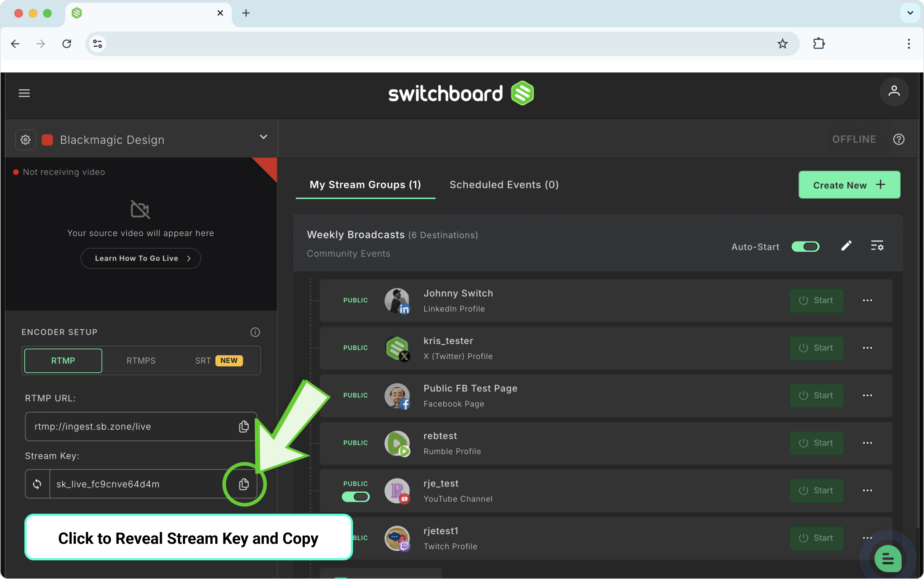Select RTMPS encoder protocol

pos(141,360)
